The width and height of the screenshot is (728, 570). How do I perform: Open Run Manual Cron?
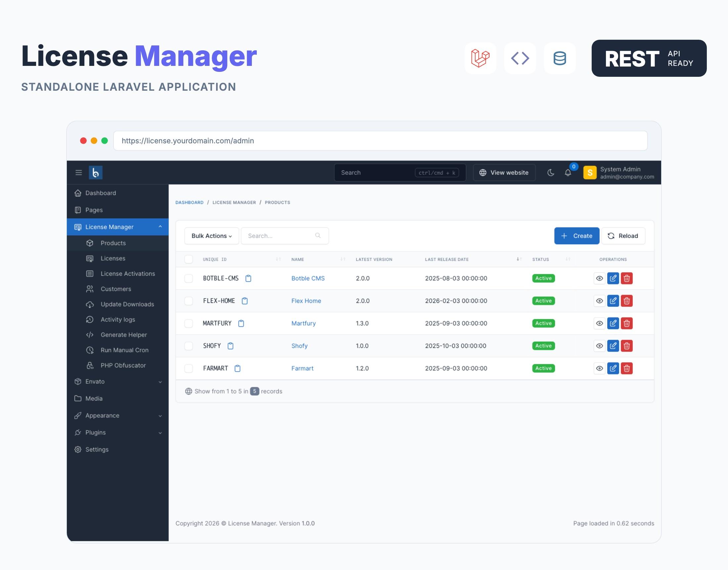click(124, 350)
